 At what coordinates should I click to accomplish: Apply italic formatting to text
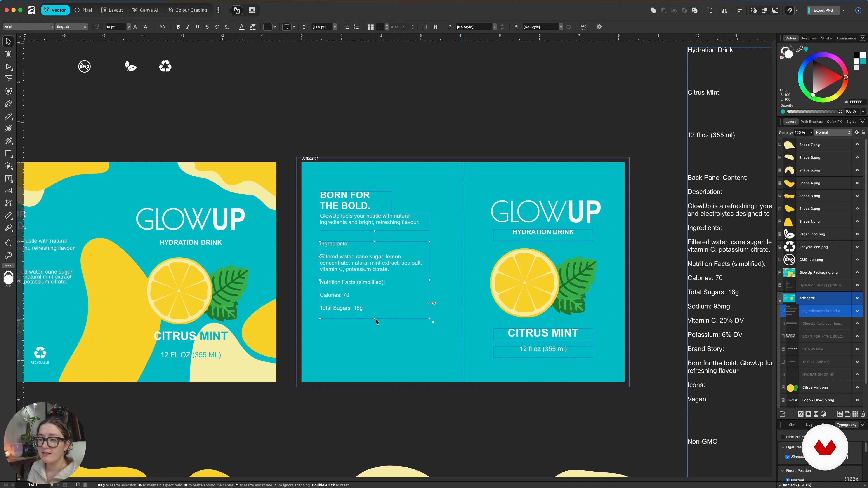pos(188,27)
